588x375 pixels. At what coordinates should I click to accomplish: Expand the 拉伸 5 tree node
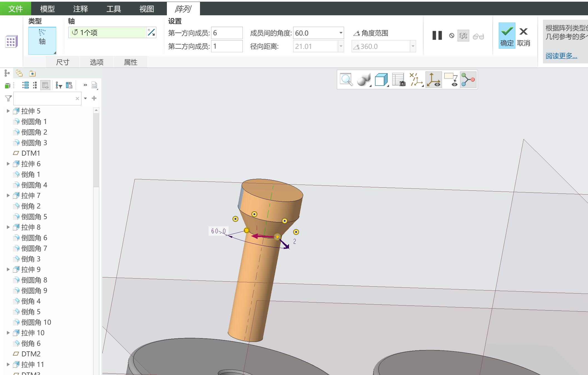8,111
